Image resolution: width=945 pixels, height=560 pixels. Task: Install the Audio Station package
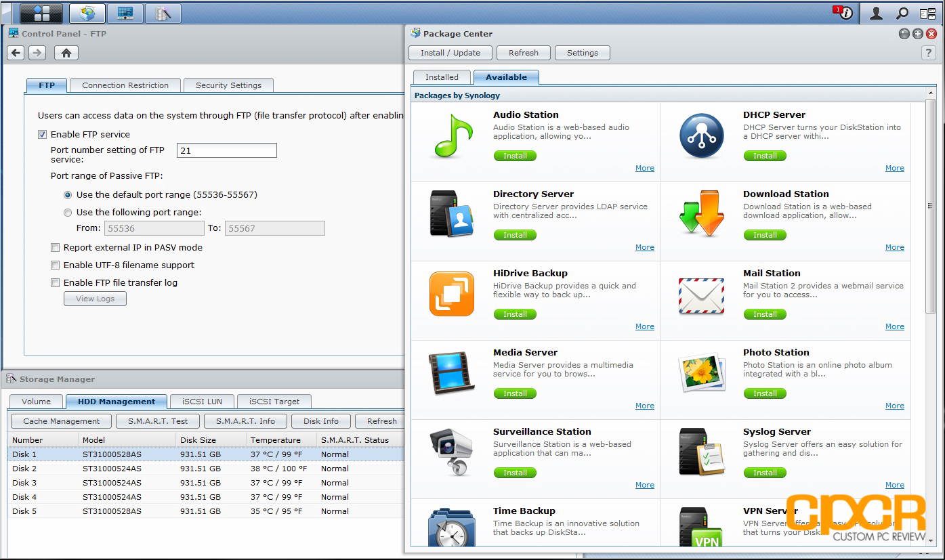tap(515, 156)
